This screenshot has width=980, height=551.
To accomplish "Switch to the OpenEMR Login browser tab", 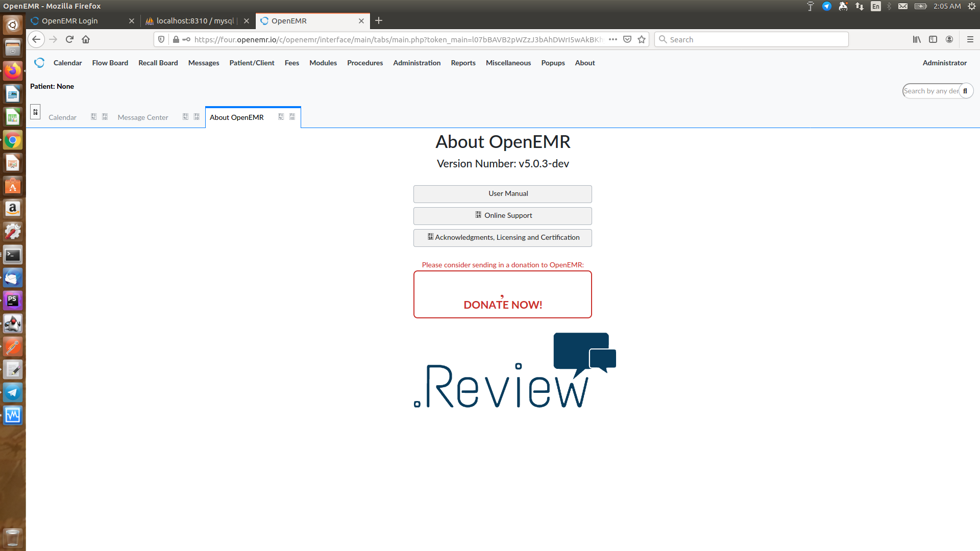I will 77,21.
